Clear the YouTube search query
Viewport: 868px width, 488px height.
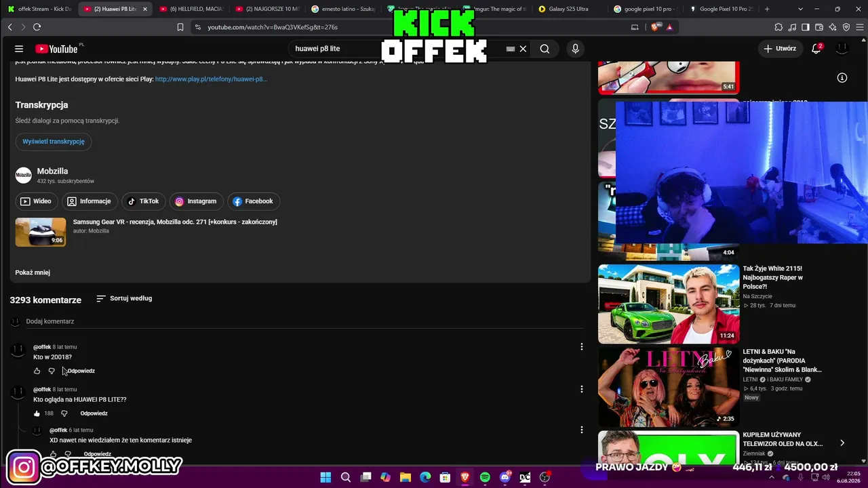tap(523, 49)
